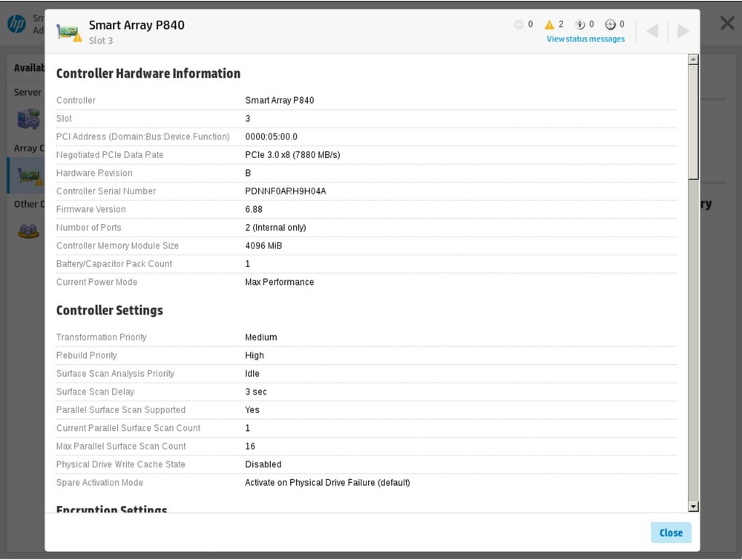Click the yellow warning triangle status icon

[x=549, y=24]
